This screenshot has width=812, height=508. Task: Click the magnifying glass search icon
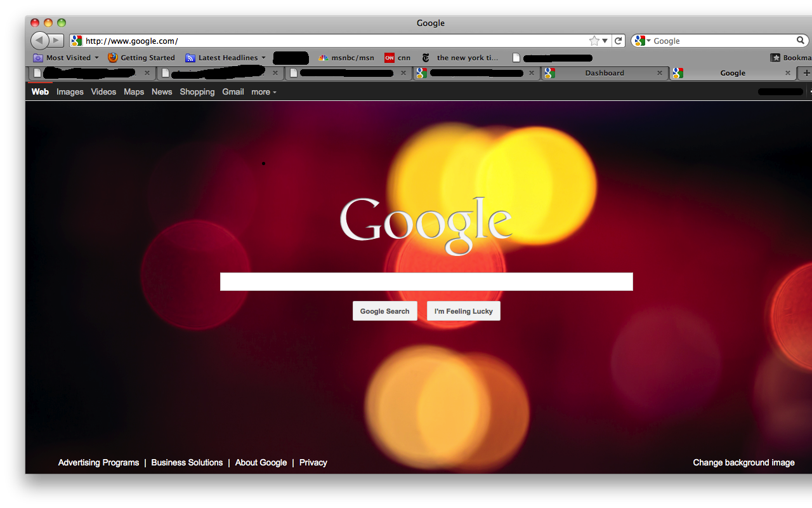tap(801, 41)
